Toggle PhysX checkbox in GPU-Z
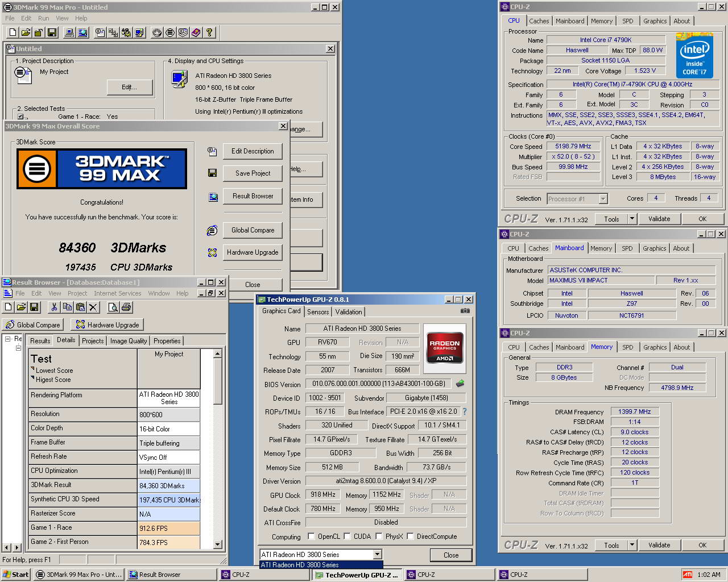The image size is (728, 582). click(379, 536)
